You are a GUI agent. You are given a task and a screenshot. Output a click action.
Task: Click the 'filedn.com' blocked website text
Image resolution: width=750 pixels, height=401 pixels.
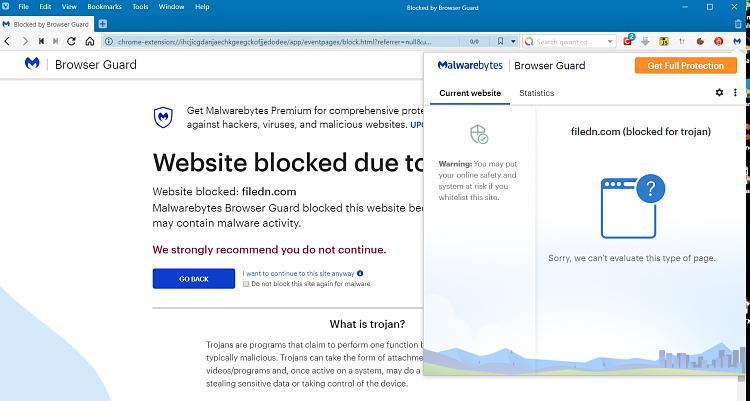[x=269, y=191]
